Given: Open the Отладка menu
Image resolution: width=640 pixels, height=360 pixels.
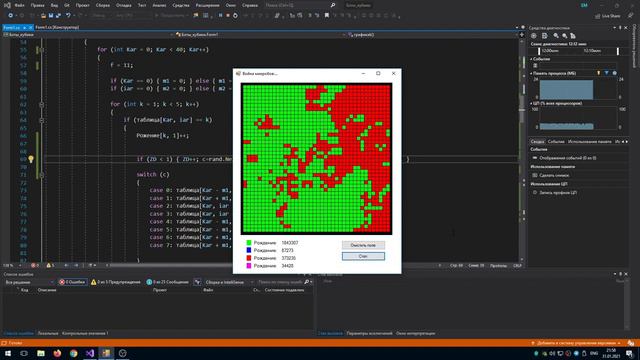Looking at the screenshot, I should (x=123, y=5).
